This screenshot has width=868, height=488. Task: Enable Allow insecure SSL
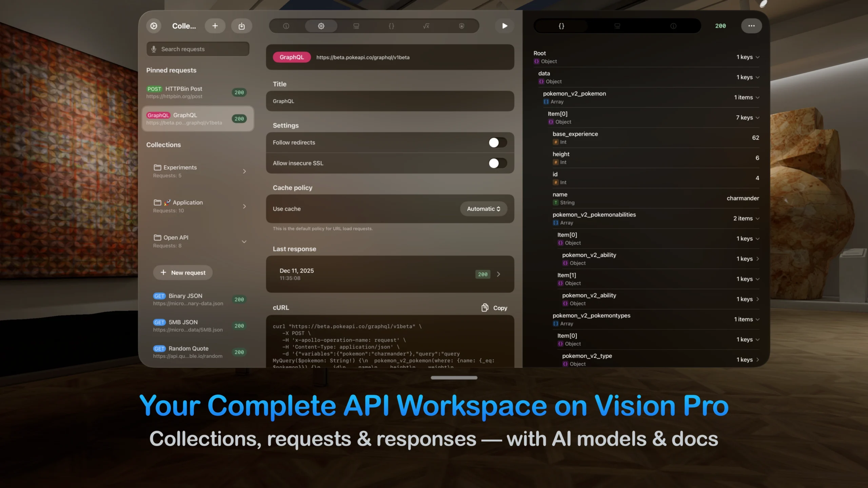pos(497,163)
